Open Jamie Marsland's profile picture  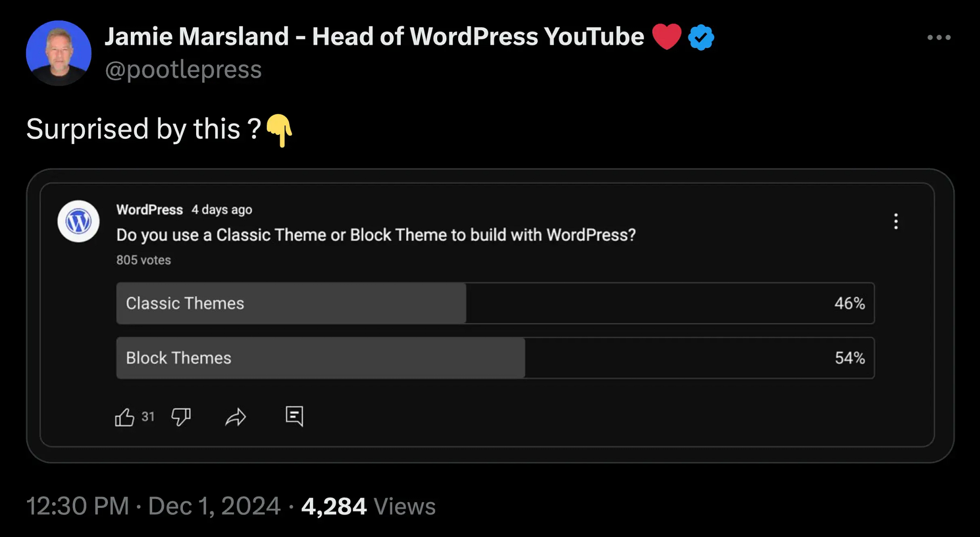tap(59, 53)
